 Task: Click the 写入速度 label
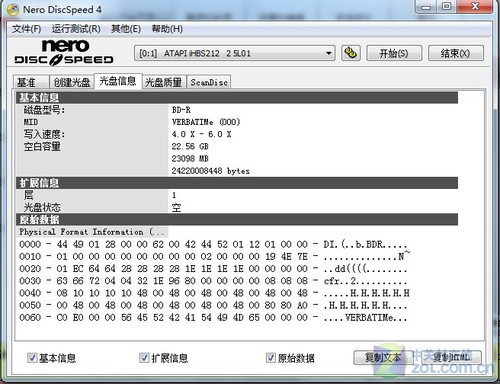[44, 134]
